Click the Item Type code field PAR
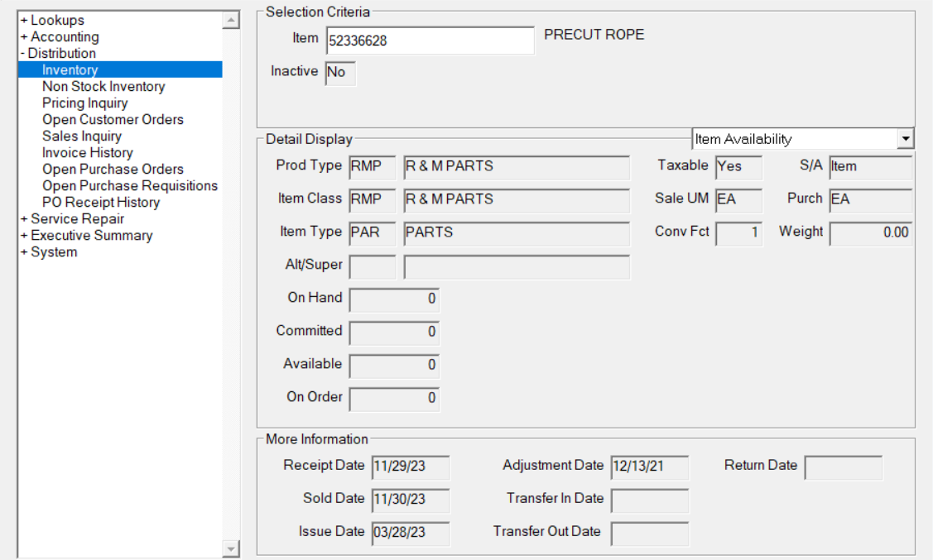This screenshot has width=933, height=560. (x=373, y=233)
